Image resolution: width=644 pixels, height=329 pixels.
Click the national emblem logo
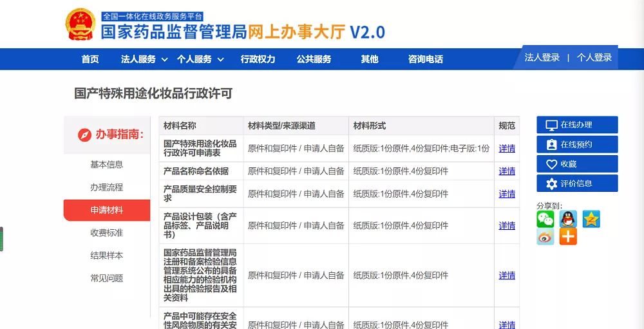[80, 24]
